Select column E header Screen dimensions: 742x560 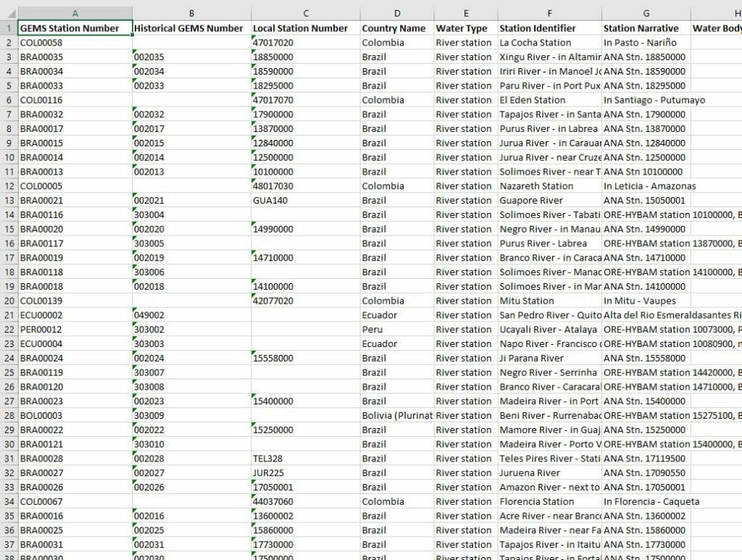(x=466, y=13)
